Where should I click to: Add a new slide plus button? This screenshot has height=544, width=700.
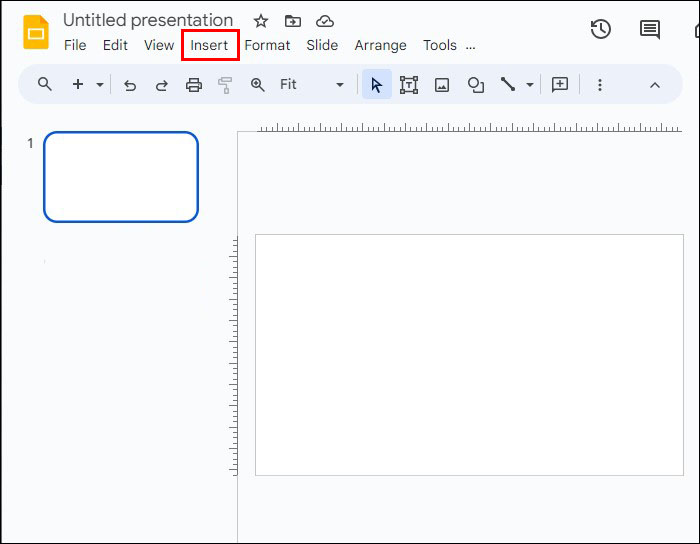[x=78, y=84]
